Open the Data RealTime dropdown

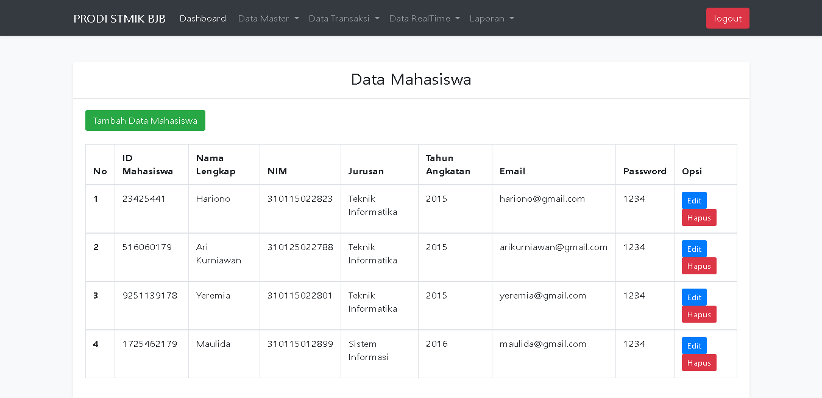click(x=424, y=18)
